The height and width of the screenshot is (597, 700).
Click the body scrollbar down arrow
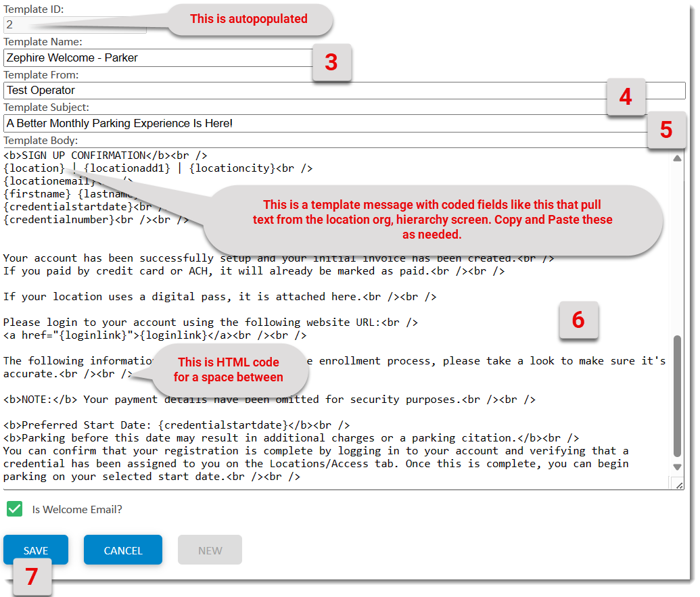coord(677,467)
